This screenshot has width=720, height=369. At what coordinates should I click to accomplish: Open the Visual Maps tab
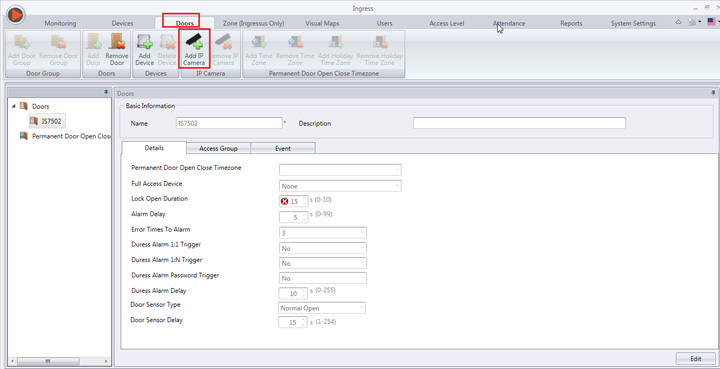point(322,23)
